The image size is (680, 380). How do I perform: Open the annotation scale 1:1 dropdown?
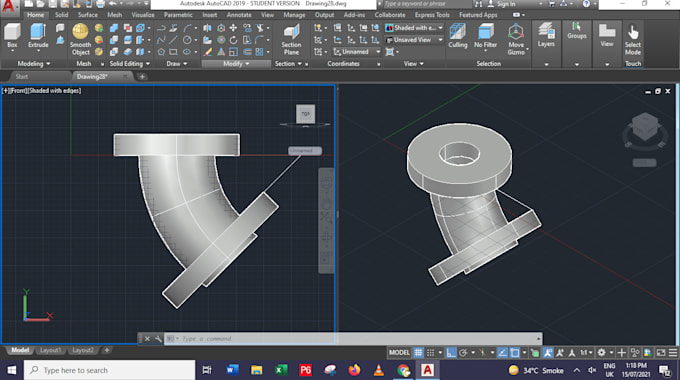586,353
